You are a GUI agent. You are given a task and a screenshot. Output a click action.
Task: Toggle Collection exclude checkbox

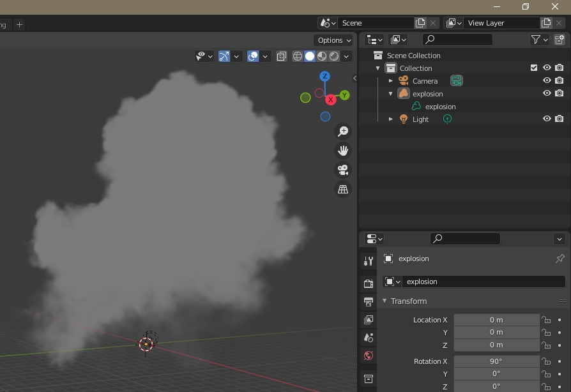(x=534, y=68)
